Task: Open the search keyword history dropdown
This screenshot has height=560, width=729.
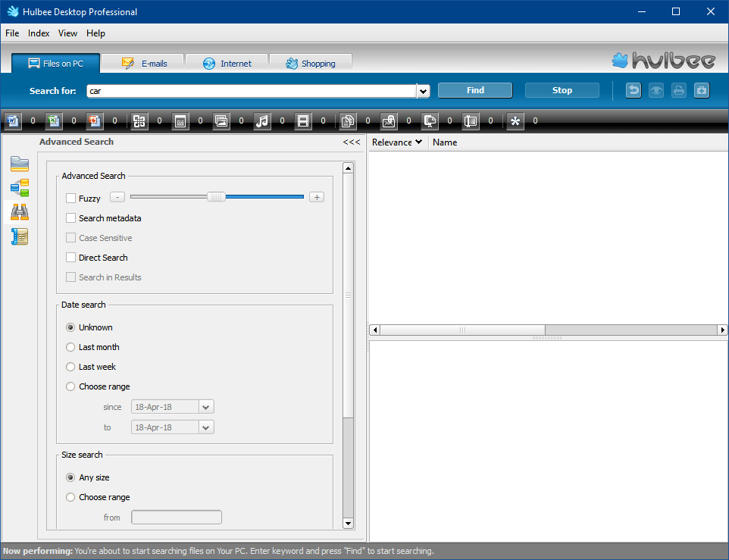Action: pos(423,89)
